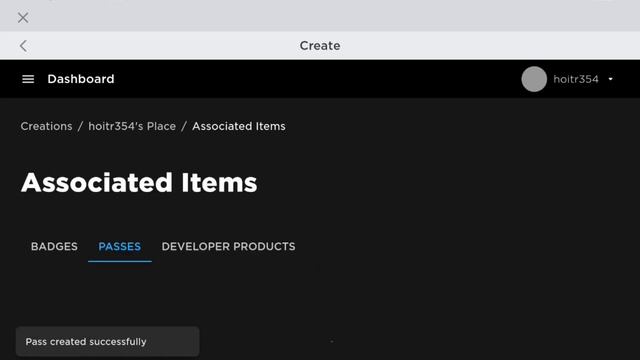Close the view with the X icon
The image size is (640, 360).
(23, 18)
